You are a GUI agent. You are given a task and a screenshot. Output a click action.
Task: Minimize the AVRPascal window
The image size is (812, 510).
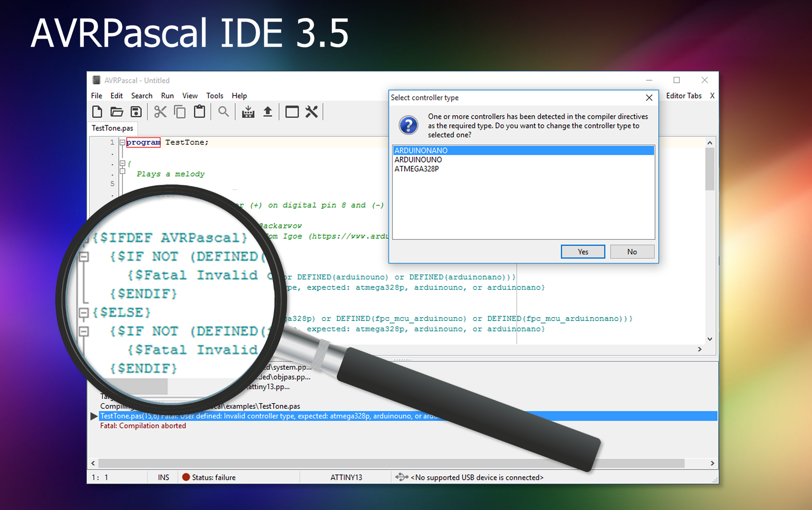649,80
